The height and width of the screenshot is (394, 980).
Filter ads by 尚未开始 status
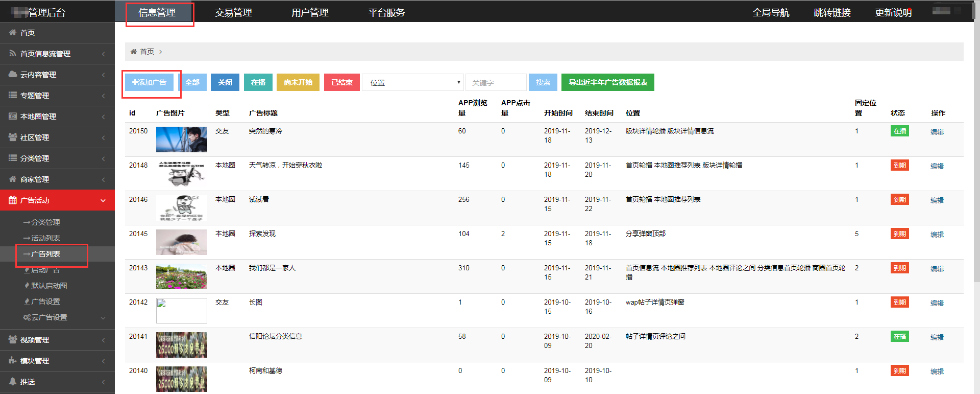point(298,82)
